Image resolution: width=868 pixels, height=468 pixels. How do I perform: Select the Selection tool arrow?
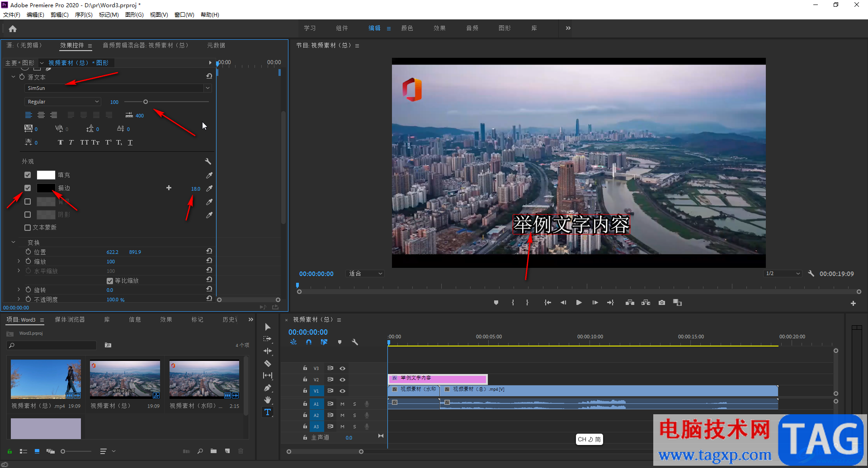(268, 327)
